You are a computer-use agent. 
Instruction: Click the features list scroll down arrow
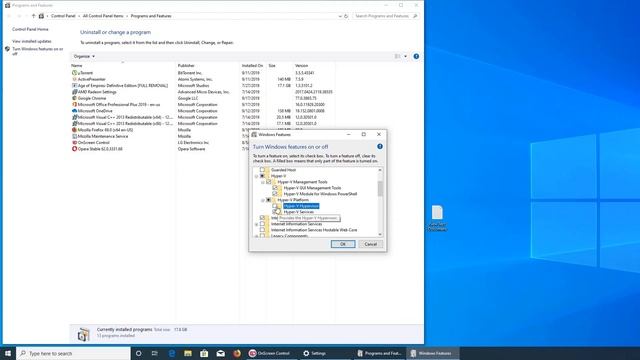(380, 234)
